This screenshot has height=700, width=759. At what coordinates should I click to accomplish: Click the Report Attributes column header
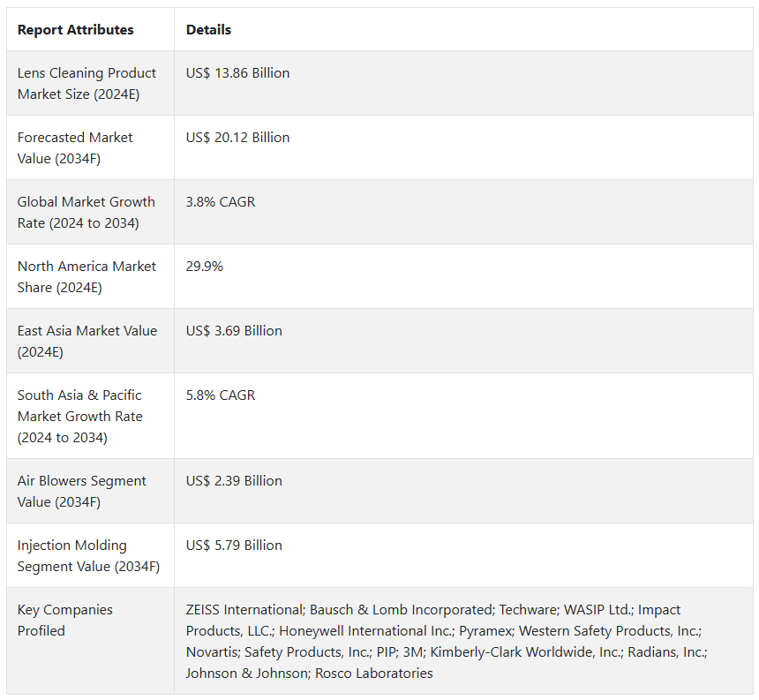pyautogui.click(x=76, y=29)
